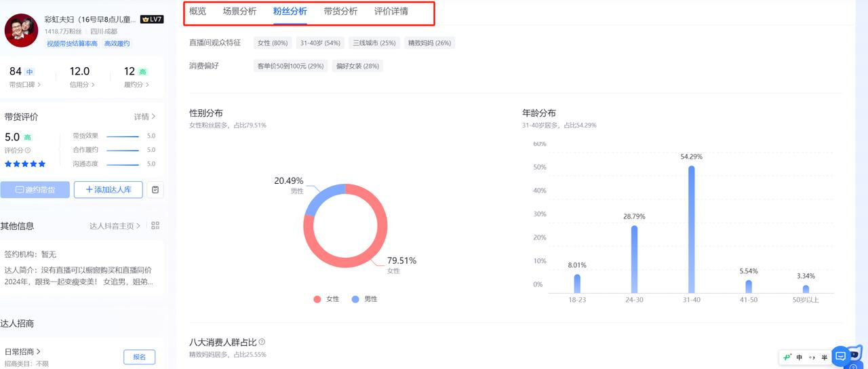Expand the 日常招商 section
Image resolution: width=868 pixels, height=369 pixels.
23,351
